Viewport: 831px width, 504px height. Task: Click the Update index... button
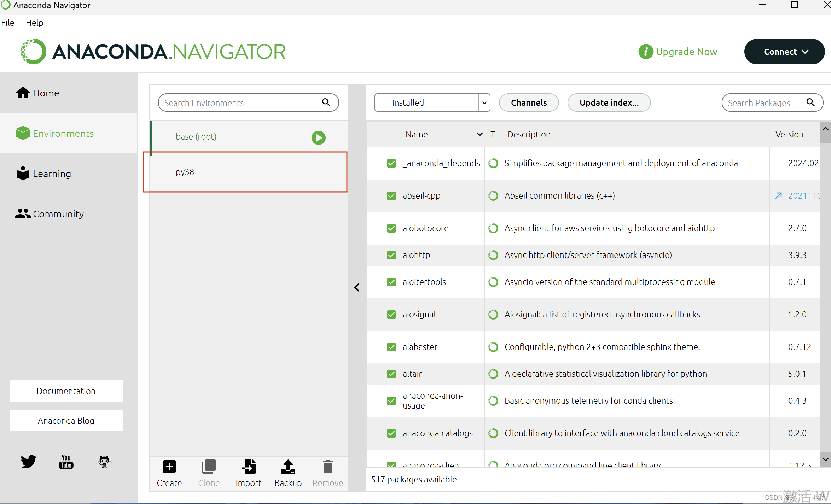(609, 102)
